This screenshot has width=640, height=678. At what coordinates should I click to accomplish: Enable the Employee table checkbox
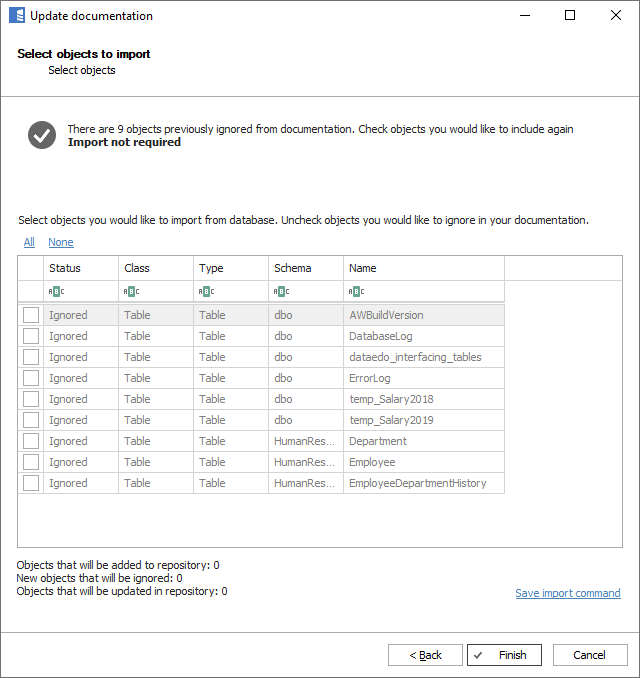31,462
